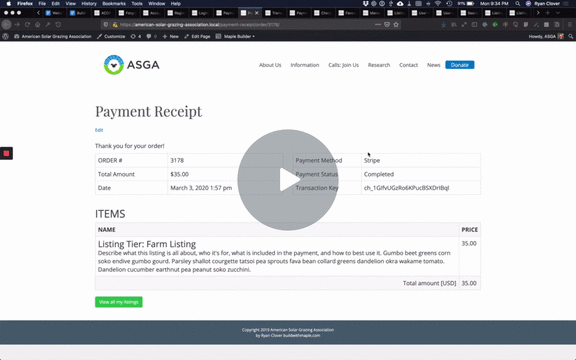Click the Edit link under Payment Receipt
576x360 pixels.
pyautogui.click(x=99, y=130)
